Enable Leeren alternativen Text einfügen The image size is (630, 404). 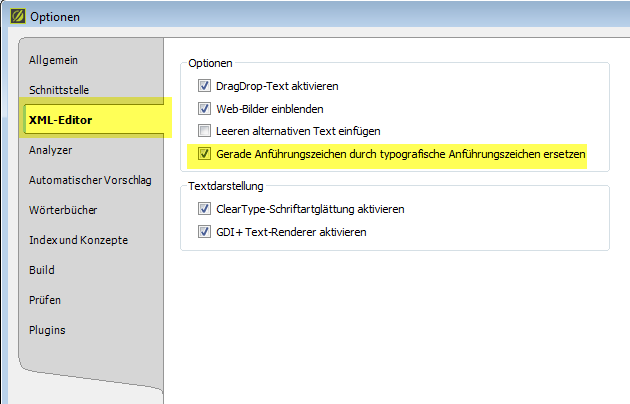click(x=205, y=131)
